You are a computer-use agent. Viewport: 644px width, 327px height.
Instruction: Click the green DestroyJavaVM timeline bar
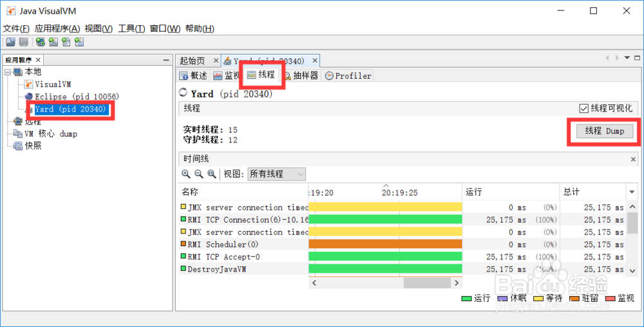pyautogui.click(x=385, y=269)
